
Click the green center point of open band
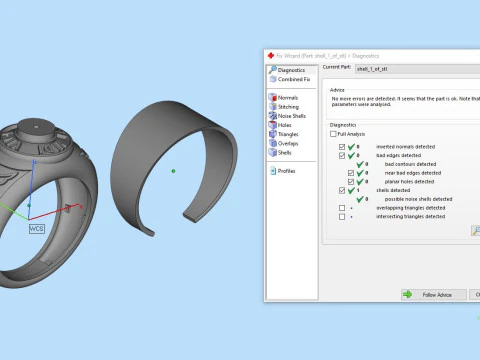[173, 171]
